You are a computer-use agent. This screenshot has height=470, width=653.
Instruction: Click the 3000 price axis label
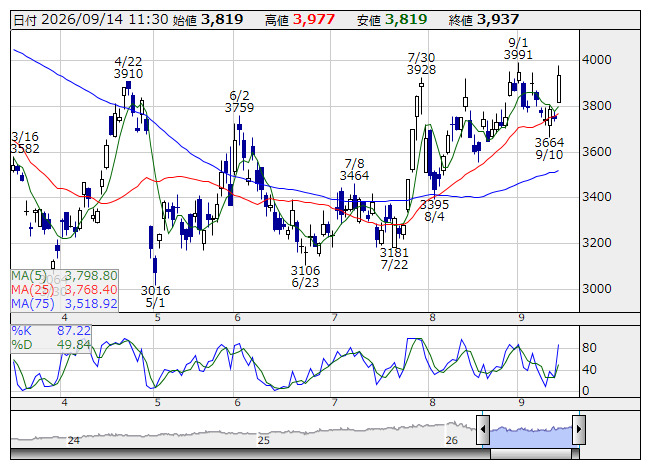pyautogui.click(x=597, y=288)
